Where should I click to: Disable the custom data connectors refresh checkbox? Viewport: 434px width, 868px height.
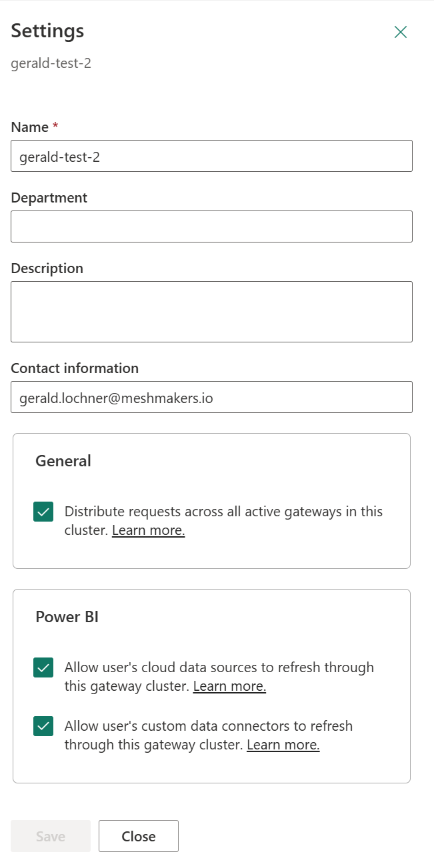(x=43, y=726)
